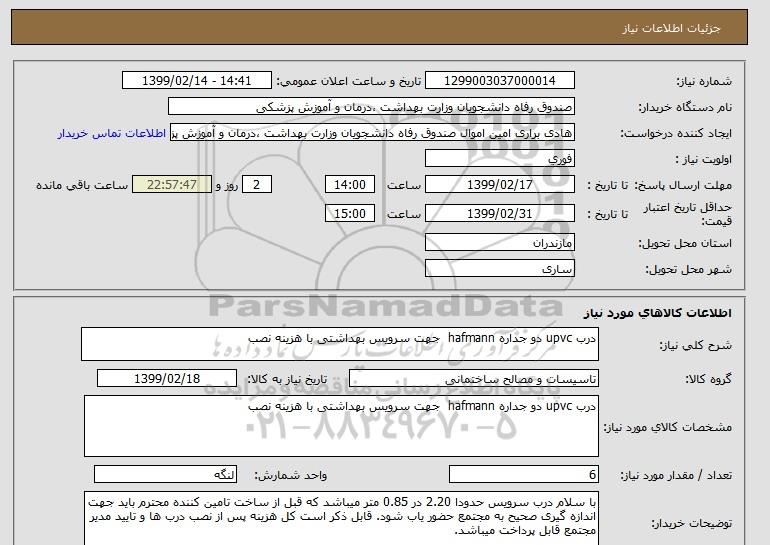Select priority field showing فوري
This screenshot has height=545, width=770.
499,159
